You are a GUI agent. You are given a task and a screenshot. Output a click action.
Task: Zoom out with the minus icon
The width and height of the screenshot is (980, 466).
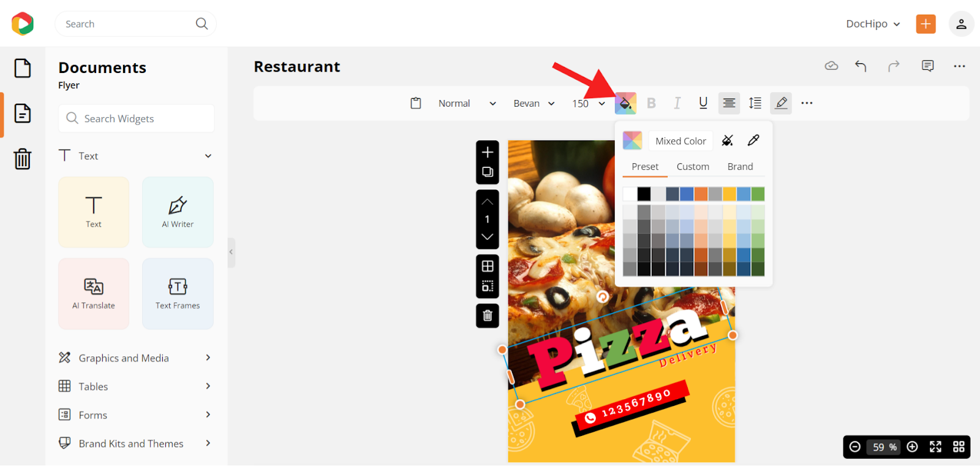(855, 447)
